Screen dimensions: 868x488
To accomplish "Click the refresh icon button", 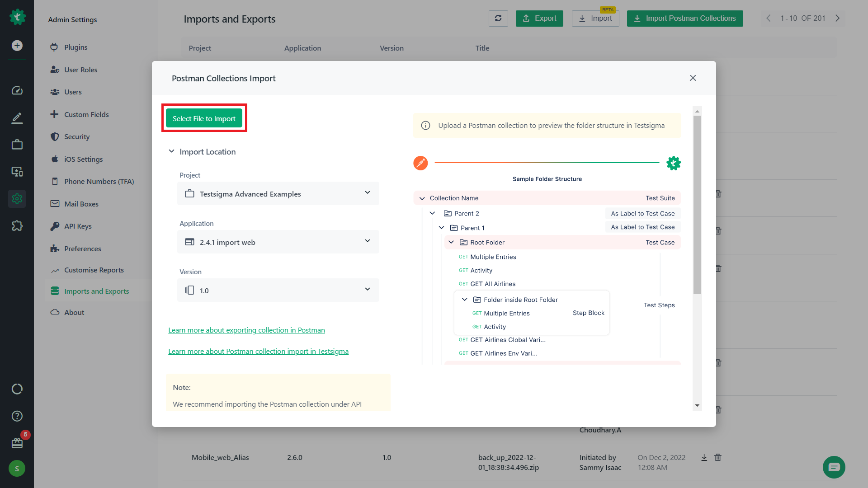I will pyautogui.click(x=498, y=19).
